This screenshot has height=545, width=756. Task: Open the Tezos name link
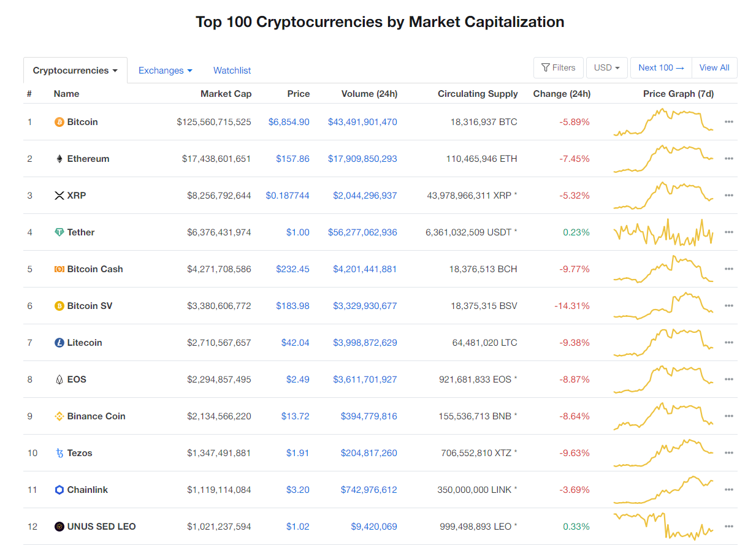80,453
